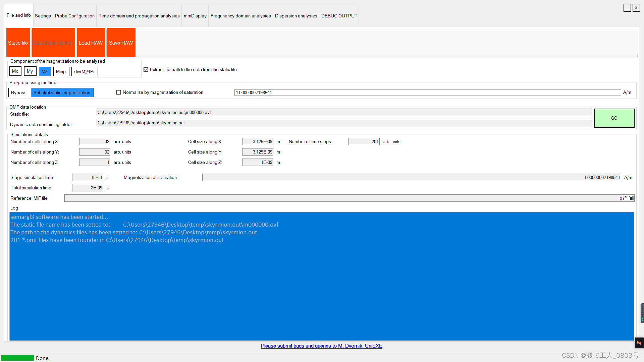Click Stage simulation time field
Screen dimensions: 644x362
88,177
